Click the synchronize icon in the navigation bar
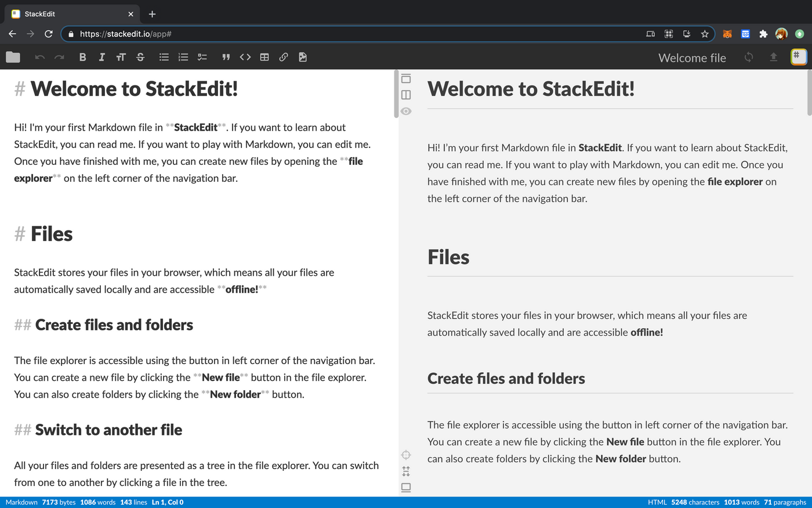This screenshot has height=508, width=812. point(749,57)
